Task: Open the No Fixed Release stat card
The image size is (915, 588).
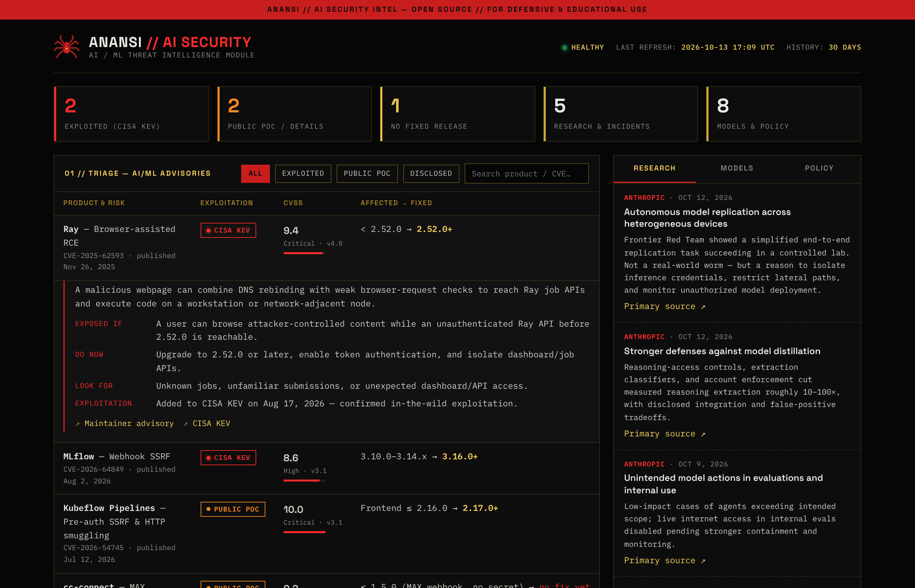Action: click(x=457, y=114)
